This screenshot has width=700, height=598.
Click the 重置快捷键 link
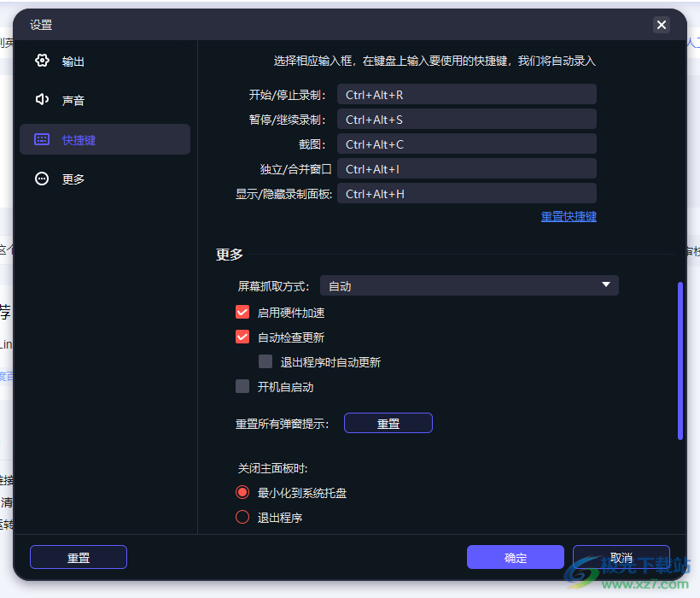click(569, 216)
